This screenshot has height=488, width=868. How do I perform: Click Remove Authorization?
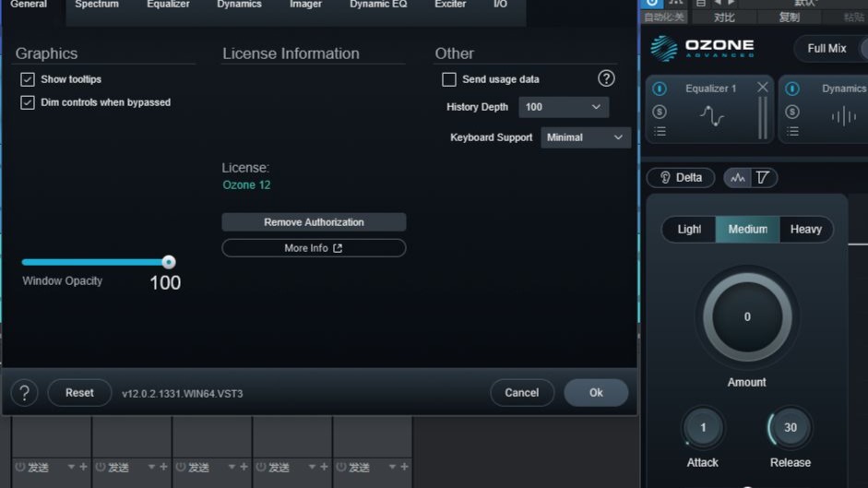pos(314,222)
